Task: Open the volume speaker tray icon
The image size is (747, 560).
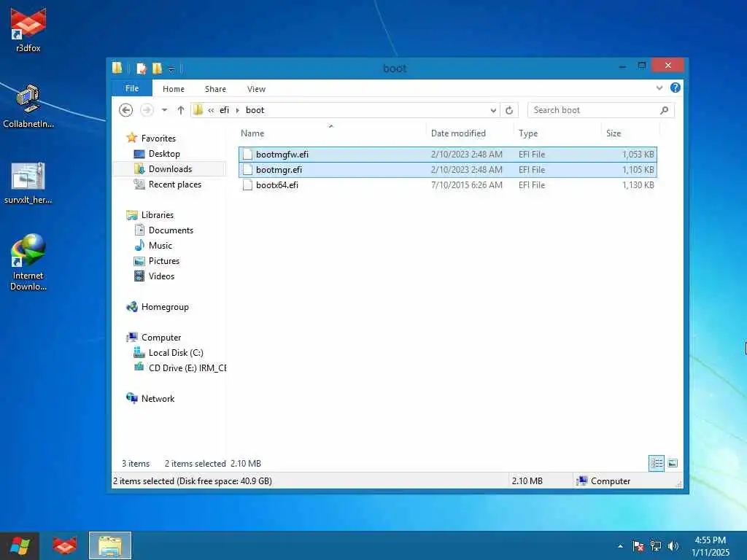Action: coord(673,546)
